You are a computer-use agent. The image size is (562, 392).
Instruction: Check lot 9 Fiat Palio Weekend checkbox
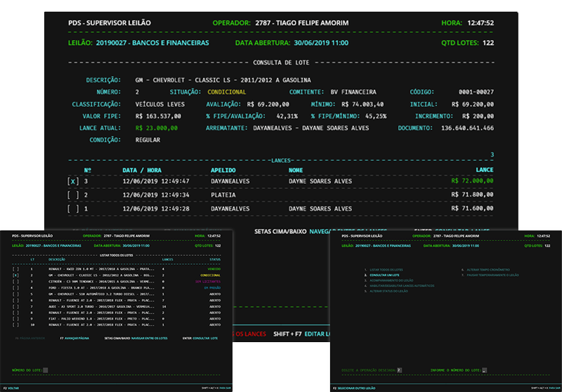(x=15, y=318)
